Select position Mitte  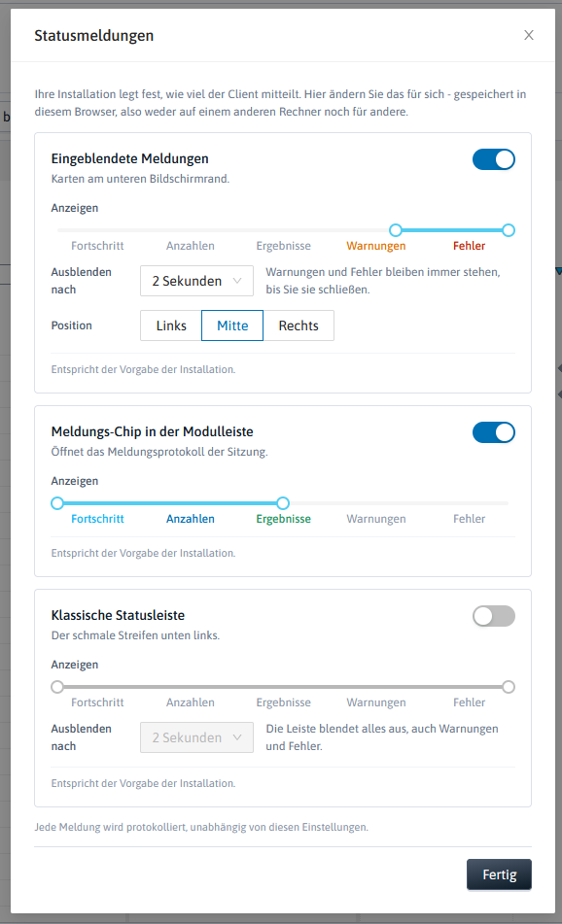pos(232,325)
